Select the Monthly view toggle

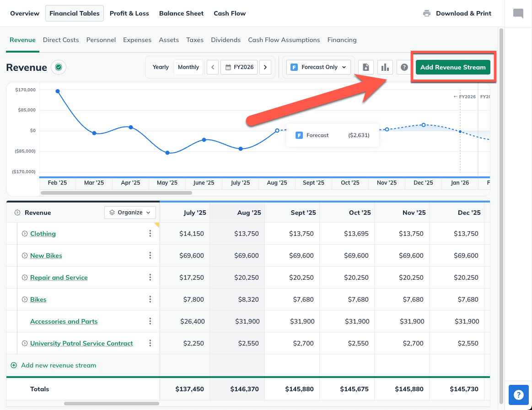point(188,67)
